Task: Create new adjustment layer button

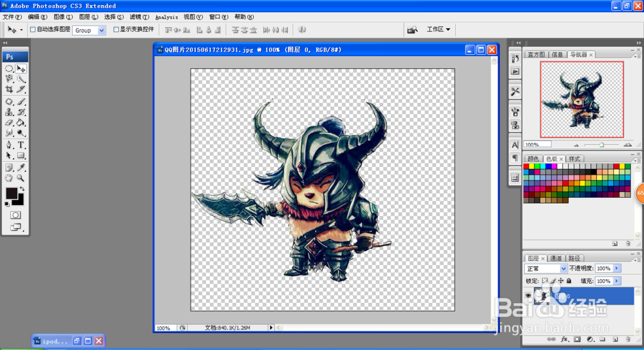Action: [590, 339]
